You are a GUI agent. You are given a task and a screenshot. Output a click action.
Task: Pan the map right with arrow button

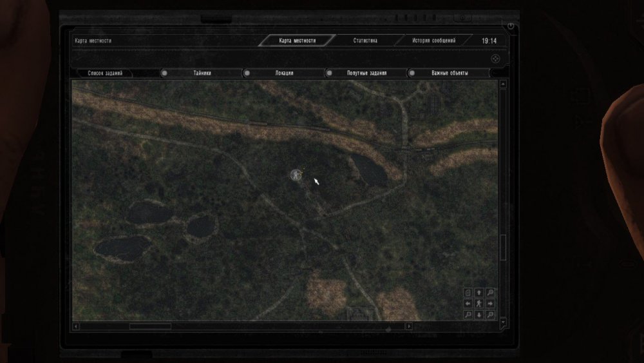click(490, 304)
